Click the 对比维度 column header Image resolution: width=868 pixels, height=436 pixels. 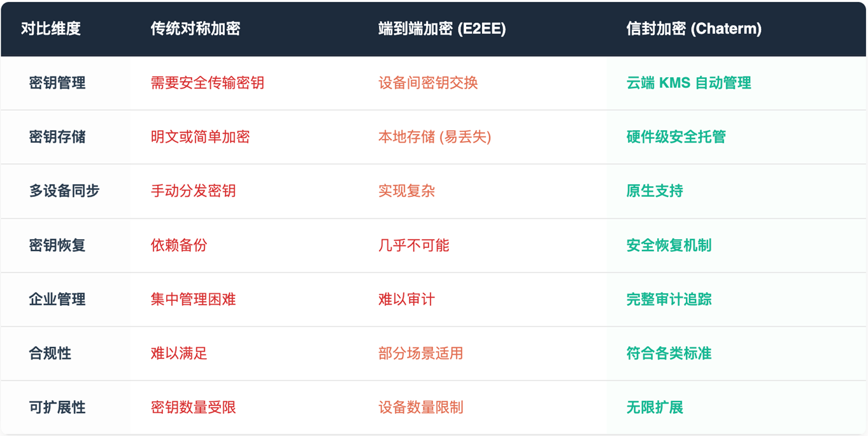(x=51, y=29)
